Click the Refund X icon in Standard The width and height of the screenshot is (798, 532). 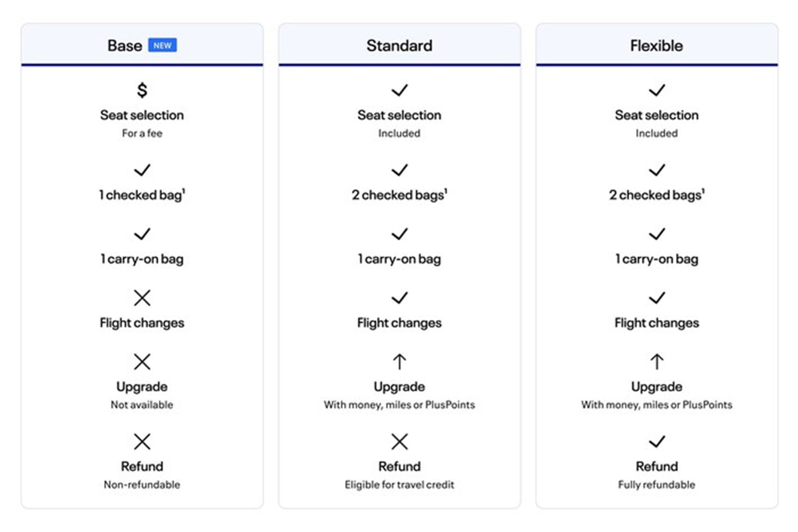pos(399,442)
